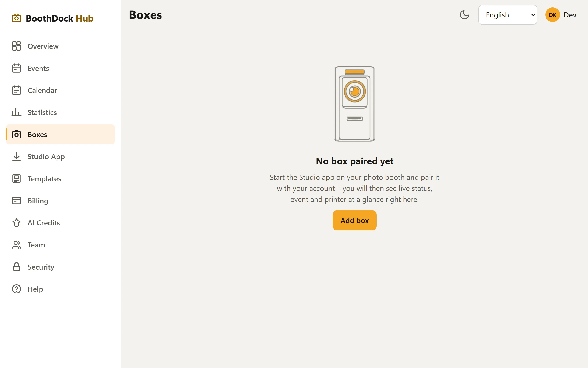Viewport: 588px width, 368px height.
Task: Click the Studio App download icon
Action: [x=17, y=156]
